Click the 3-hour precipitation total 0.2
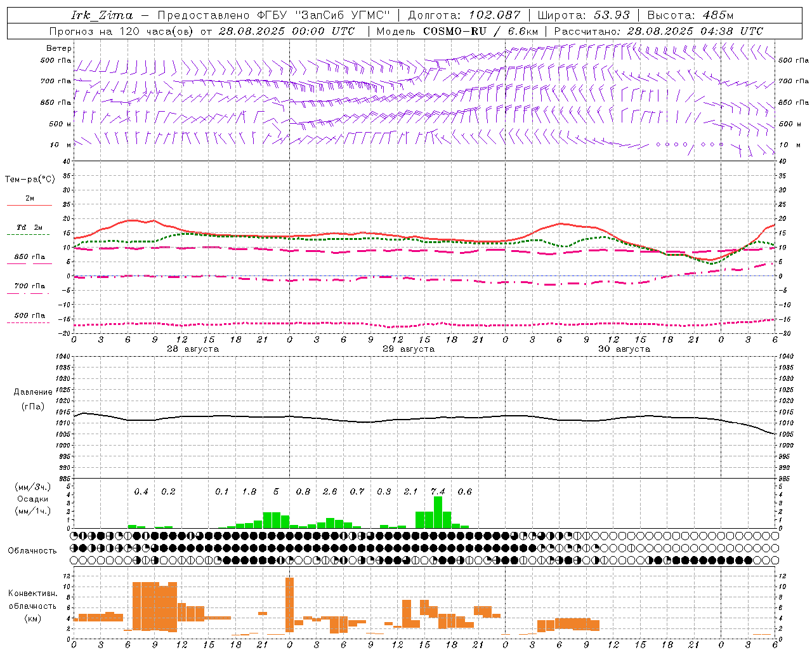This screenshot has width=812, height=650. click(168, 491)
